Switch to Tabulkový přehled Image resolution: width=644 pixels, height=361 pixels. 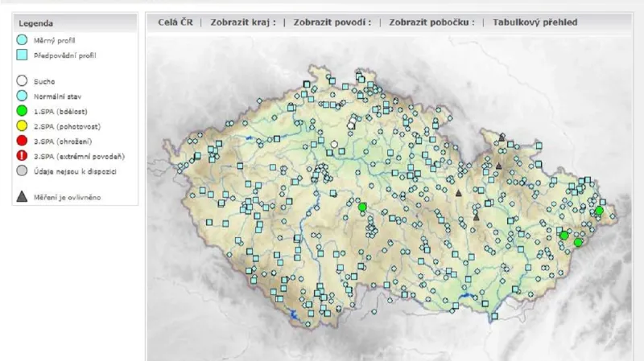535,23
